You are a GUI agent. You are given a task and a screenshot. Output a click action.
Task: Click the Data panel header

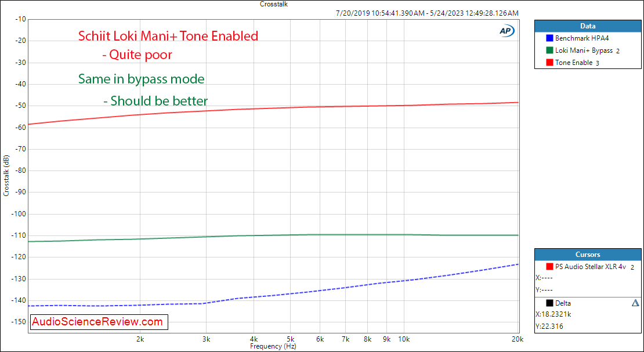click(588, 26)
